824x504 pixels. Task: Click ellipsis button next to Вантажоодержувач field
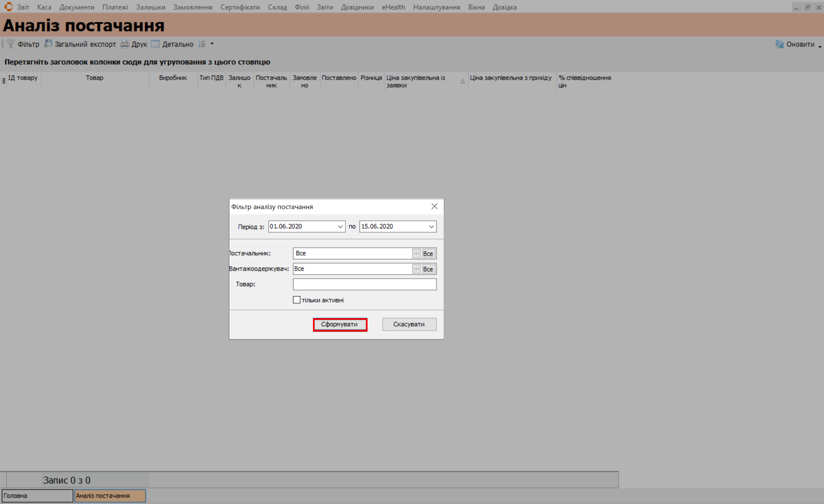point(416,269)
